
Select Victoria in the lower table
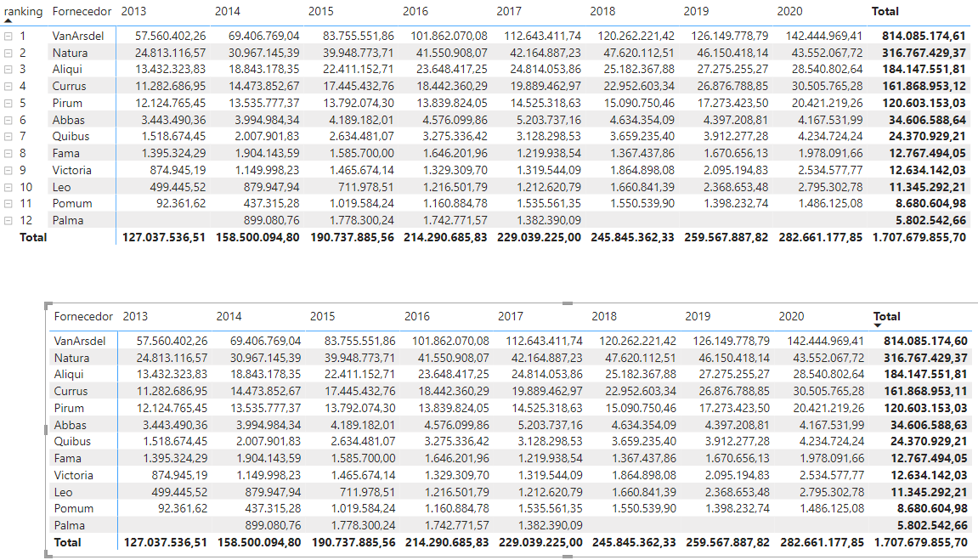74,474
